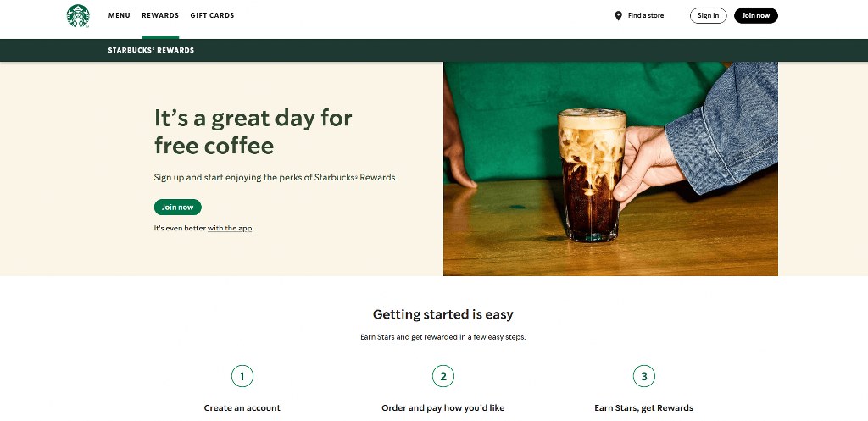Image resolution: width=868 pixels, height=421 pixels.
Task: Follow the 'with the app' link
Action: (230, 228)
